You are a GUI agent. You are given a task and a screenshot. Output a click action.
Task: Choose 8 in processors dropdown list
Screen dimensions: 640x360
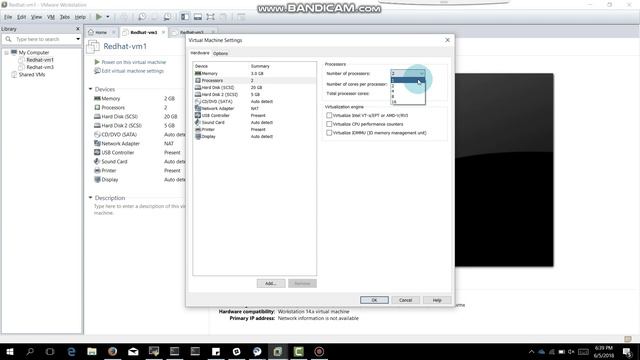408,96
